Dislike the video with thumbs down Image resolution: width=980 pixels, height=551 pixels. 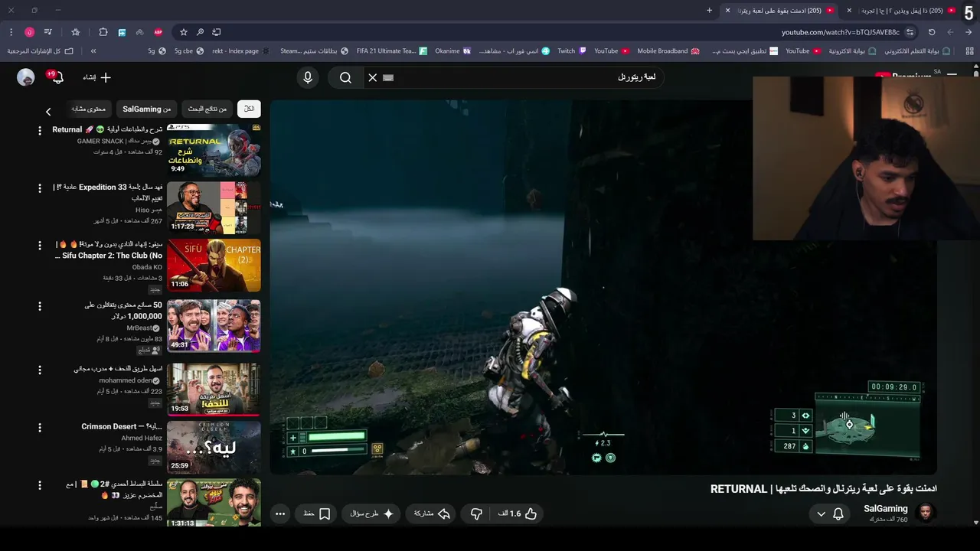coord(476,514)
